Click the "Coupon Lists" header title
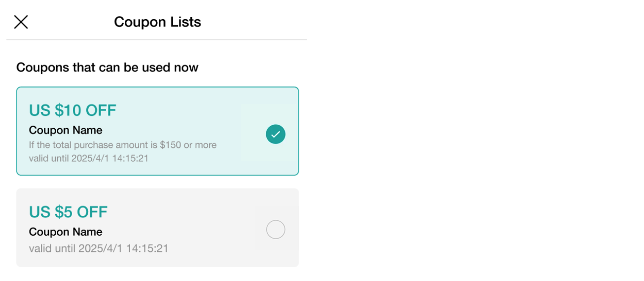 pos(157,22)
